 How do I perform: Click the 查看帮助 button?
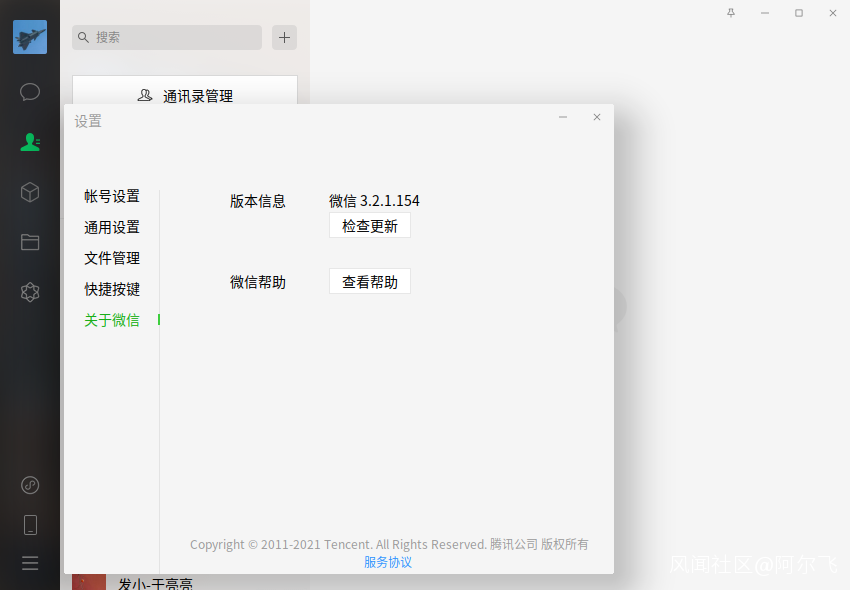[370, 281]
